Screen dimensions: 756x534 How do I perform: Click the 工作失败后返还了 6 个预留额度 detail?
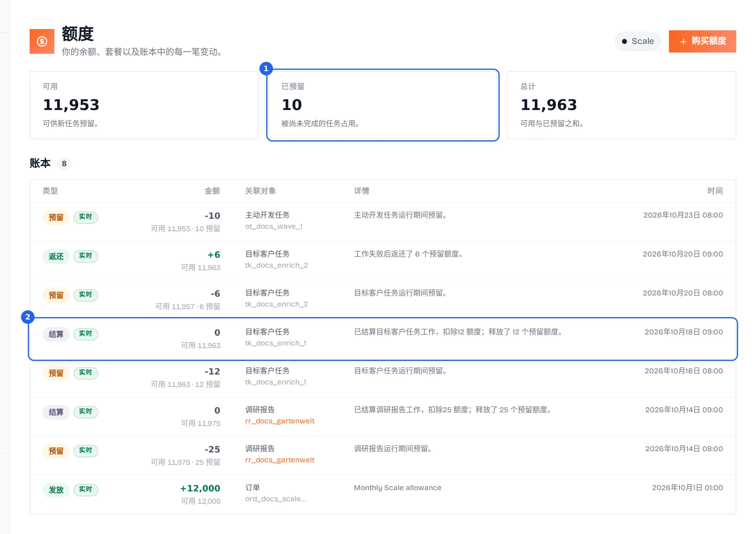coord(408,254)
